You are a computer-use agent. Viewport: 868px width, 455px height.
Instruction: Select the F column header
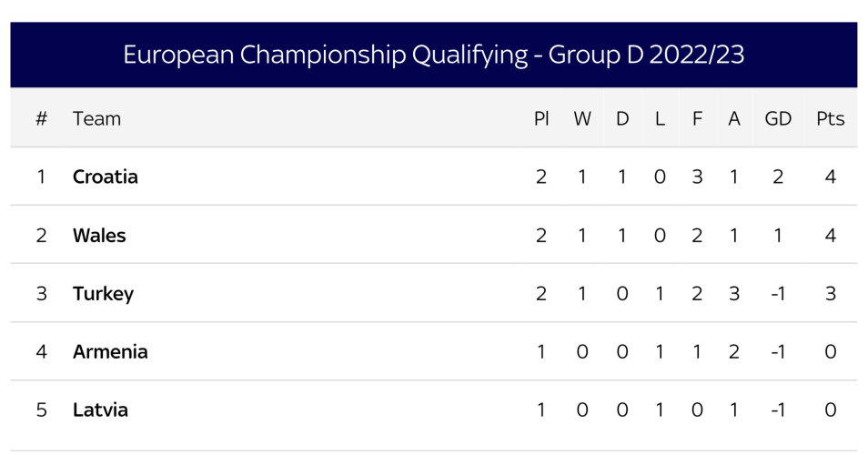(x=697, y=118)
